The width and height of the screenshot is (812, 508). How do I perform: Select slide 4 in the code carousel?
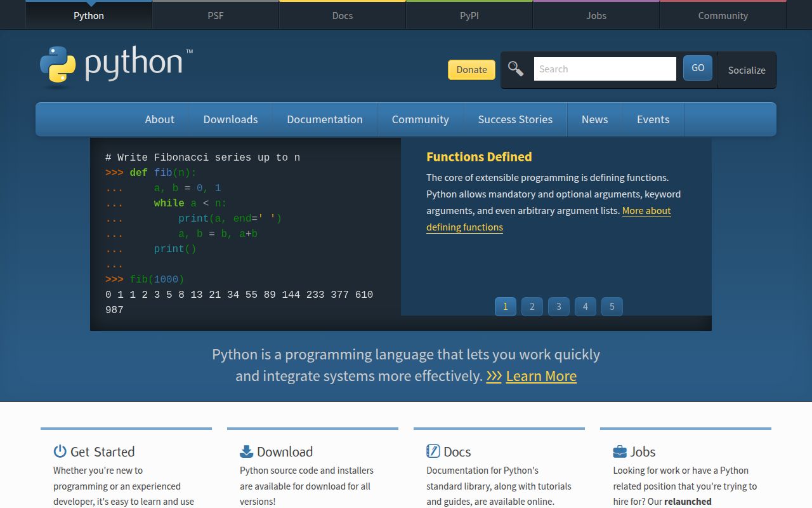586,307
